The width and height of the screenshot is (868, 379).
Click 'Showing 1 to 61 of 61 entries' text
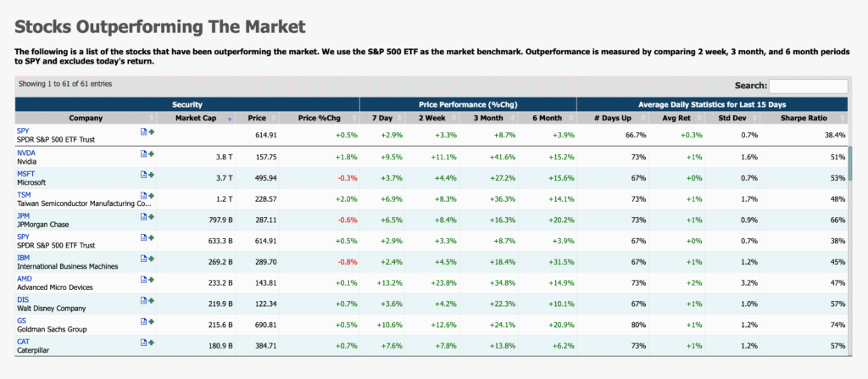65,84
